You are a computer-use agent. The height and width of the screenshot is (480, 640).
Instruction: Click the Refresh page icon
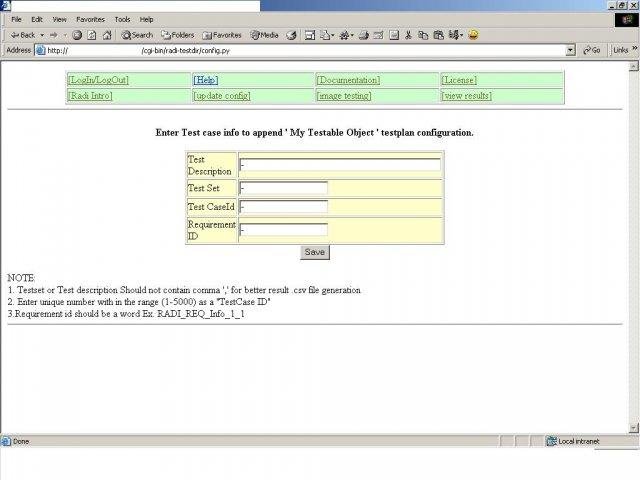[91, 34]
